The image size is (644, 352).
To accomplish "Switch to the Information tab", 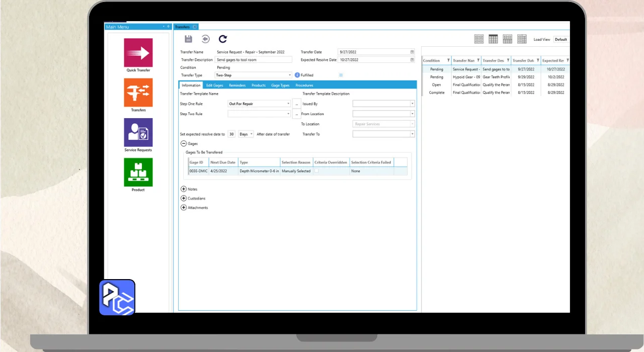I will (191, 85).
